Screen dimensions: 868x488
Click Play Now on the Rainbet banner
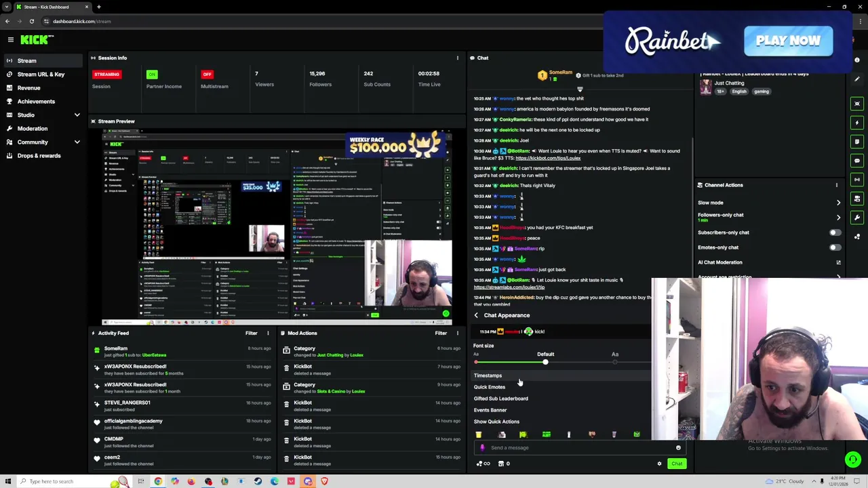(x=788, y=41)
